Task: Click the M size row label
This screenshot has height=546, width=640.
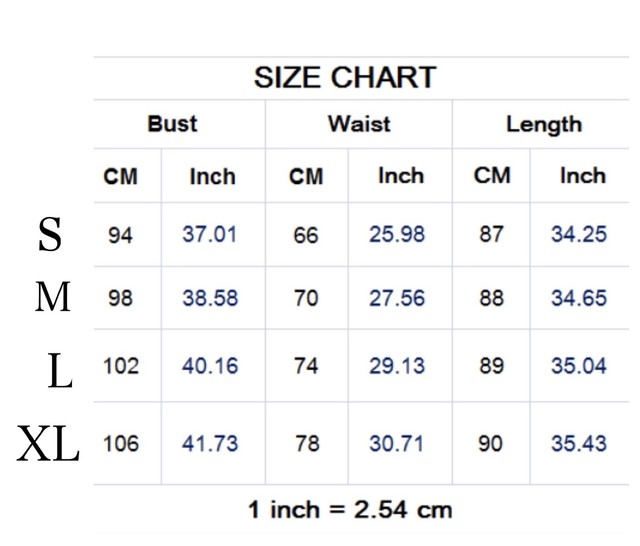Action: click(x=53, y=297)
